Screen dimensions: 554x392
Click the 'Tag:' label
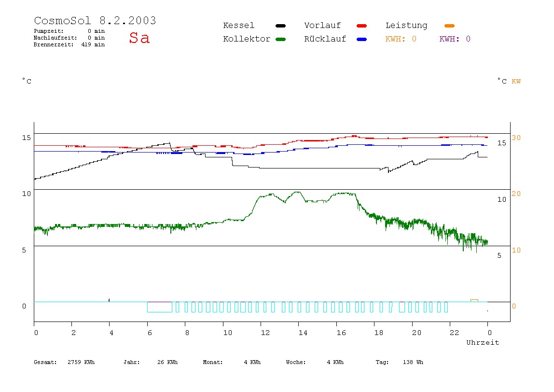tap(382, 362)
